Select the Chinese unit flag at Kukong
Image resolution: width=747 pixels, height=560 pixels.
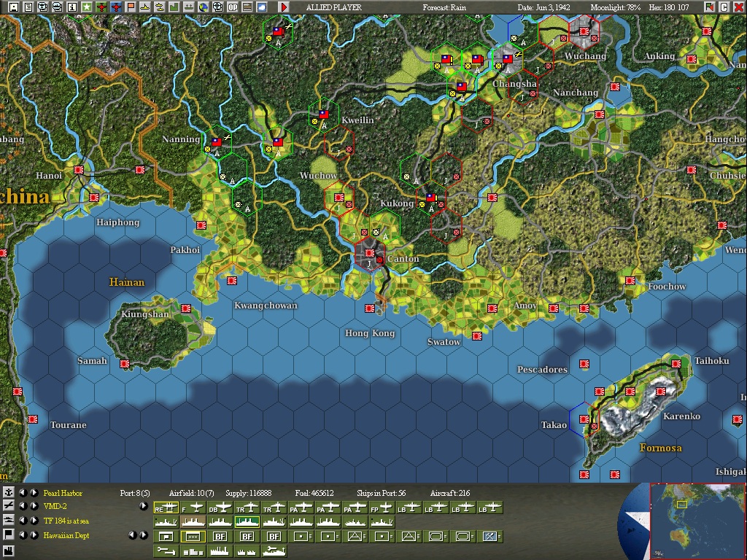(431, 198)
